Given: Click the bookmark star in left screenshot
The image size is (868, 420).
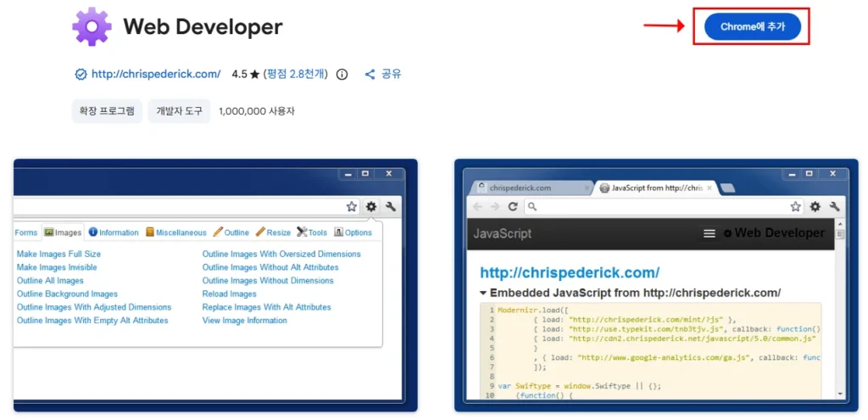Looking at the screenshot, I should coord(352,207).
